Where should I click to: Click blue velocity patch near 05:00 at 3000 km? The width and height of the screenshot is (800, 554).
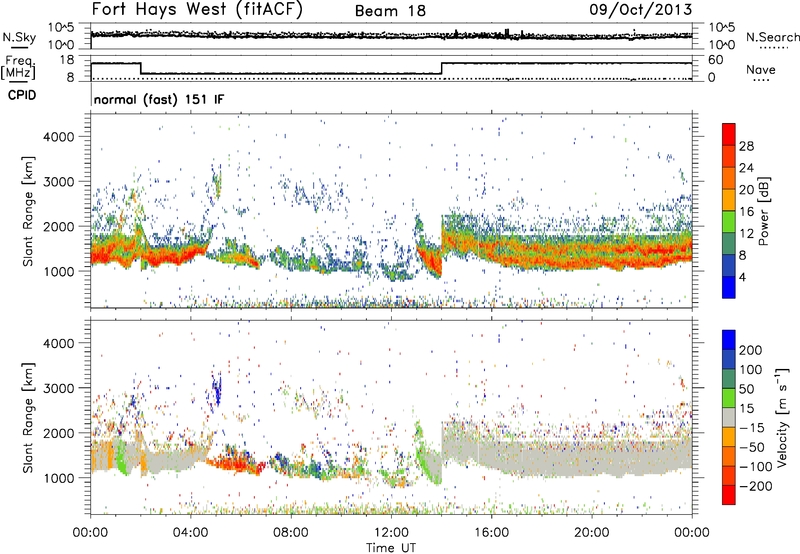217,390
